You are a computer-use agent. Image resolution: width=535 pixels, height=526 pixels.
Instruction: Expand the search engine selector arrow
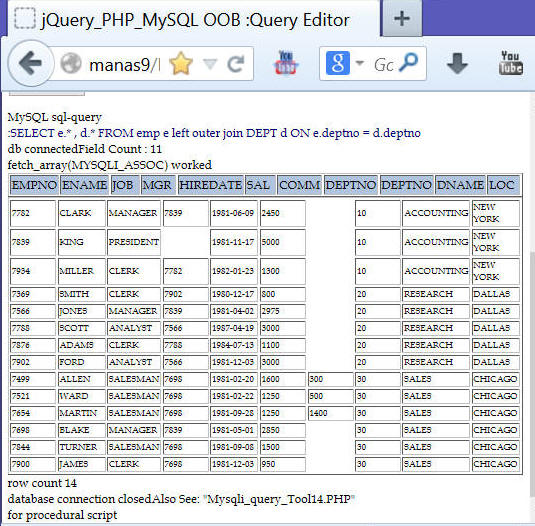360,63
